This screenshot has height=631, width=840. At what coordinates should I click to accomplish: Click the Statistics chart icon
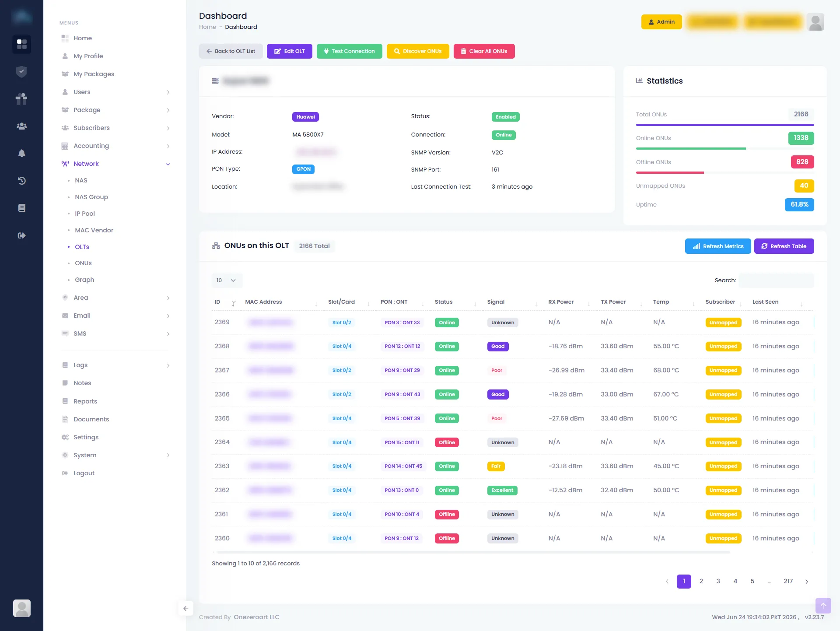pyautogui.click(x=639, y=81)
